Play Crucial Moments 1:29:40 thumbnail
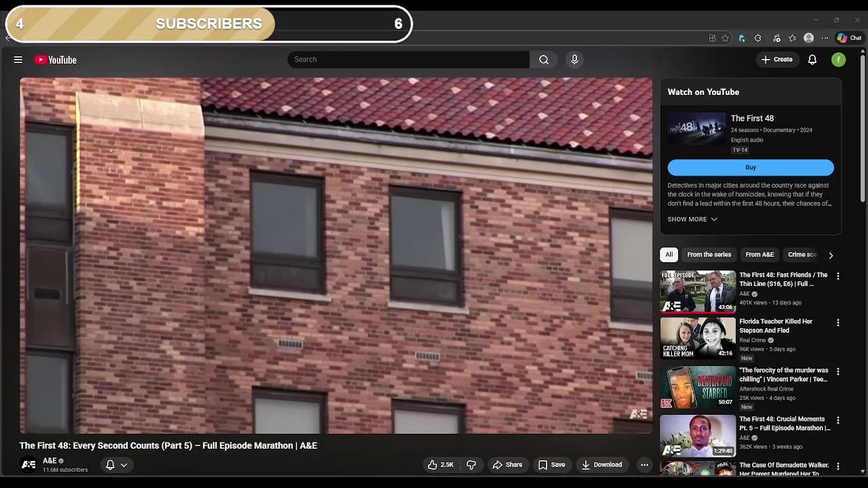 (x=698, y=436)
